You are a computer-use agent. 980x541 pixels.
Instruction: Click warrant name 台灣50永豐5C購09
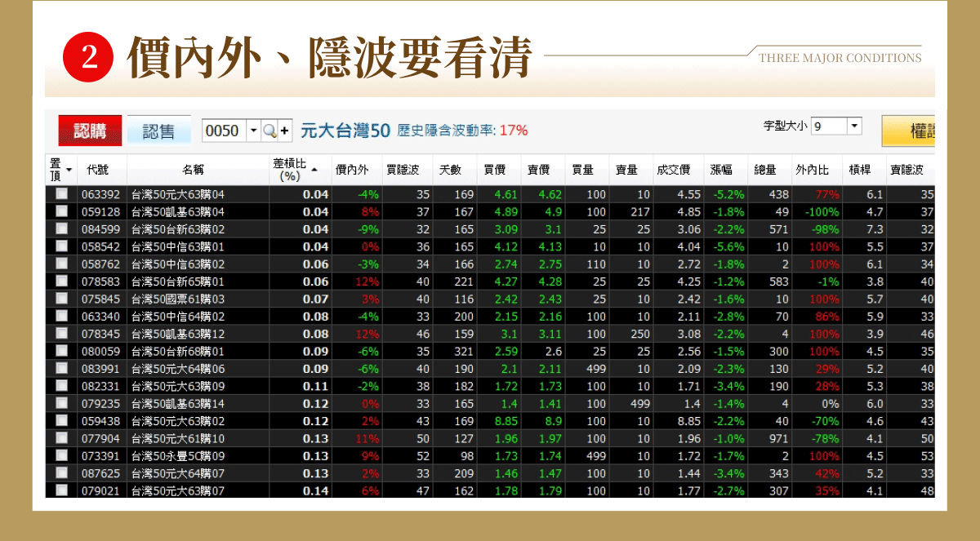coord(178,455)
